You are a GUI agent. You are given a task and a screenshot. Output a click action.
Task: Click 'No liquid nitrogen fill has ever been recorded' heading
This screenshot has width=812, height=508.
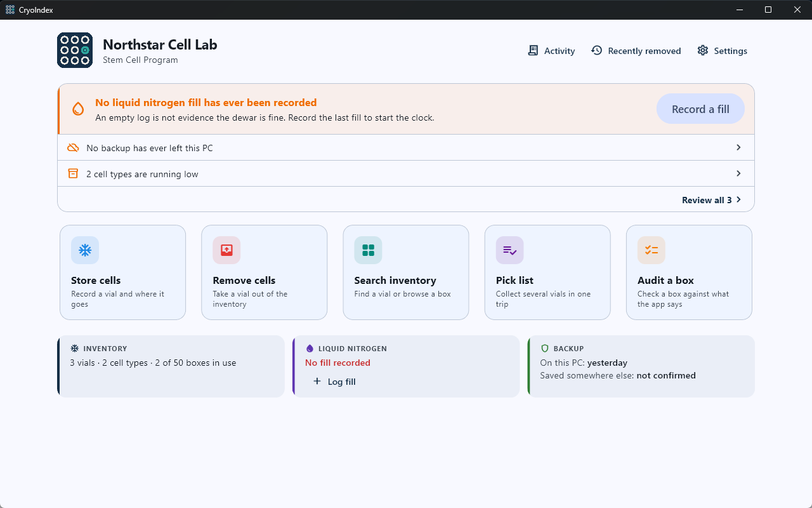pos(206,102)
